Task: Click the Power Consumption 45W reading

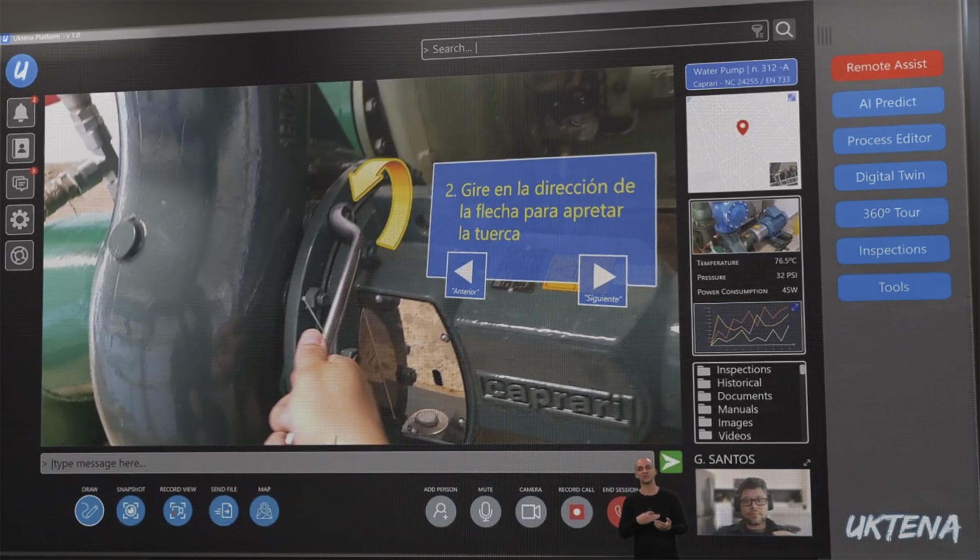Action: coord(747,291)
